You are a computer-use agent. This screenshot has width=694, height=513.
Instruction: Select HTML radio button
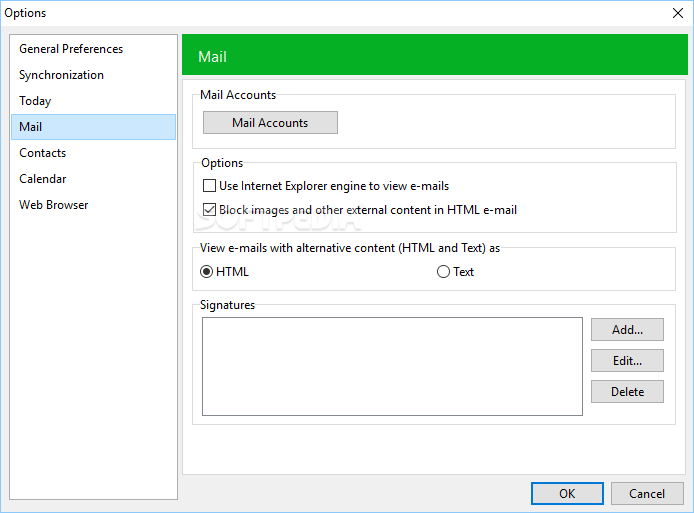(206, 271)
